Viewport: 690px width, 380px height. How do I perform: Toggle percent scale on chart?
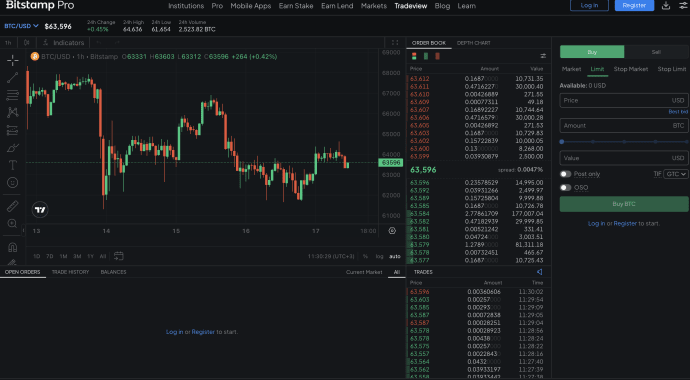click(365, 256)
